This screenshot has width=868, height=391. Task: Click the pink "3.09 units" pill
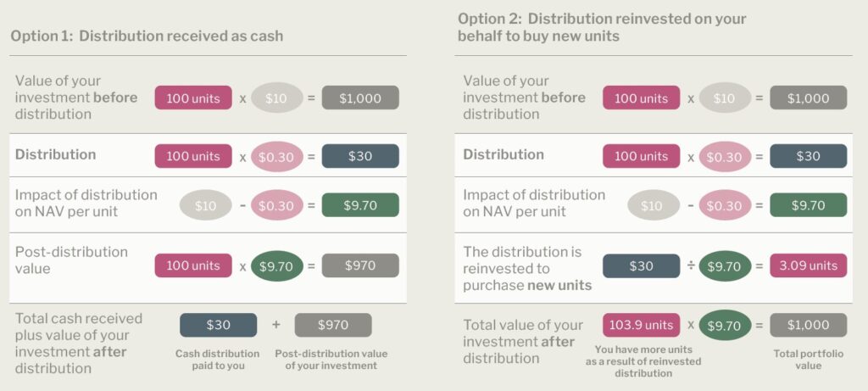pyautogui.click(x=808, y=266)
